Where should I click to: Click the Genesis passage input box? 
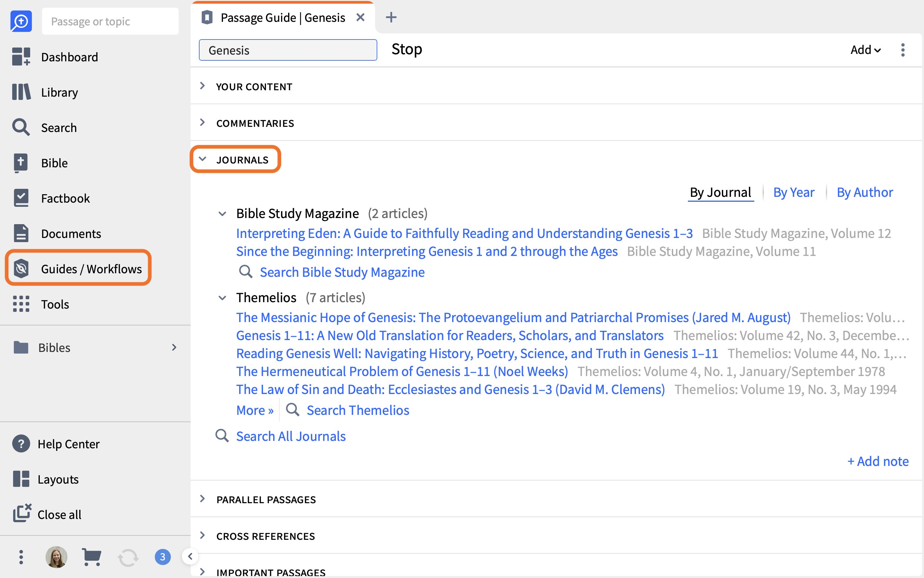click(288, 50)
